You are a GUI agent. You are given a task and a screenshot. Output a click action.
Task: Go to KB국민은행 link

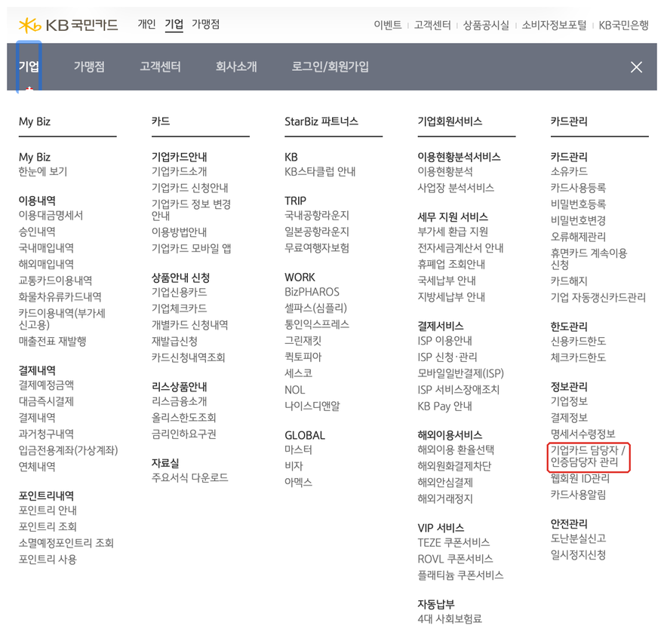click(x=623, y=25)
